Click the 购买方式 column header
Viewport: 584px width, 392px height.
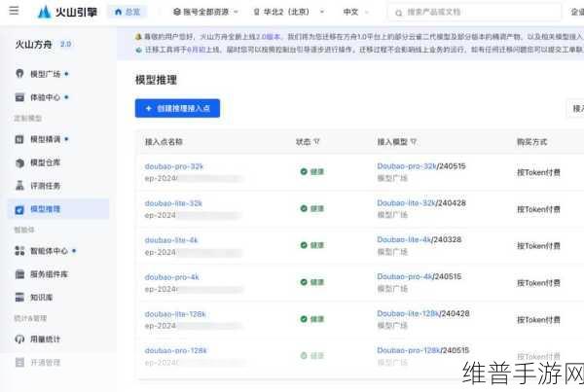(x=531, y=142)
